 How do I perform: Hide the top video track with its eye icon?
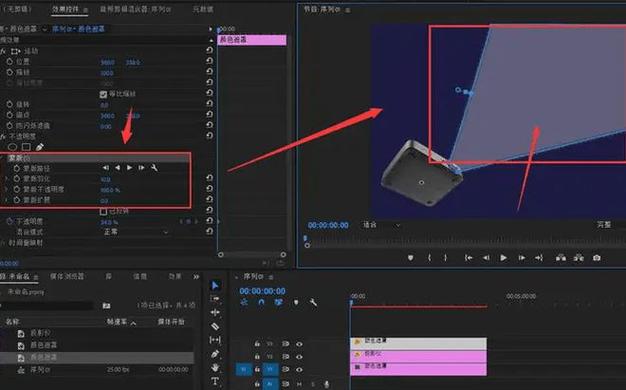click(x=299, y=344)
